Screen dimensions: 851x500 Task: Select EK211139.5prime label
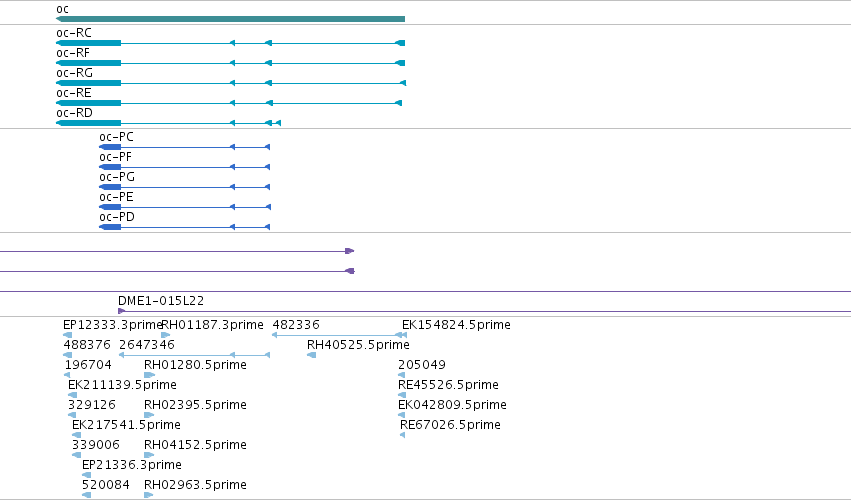point(122,385)
